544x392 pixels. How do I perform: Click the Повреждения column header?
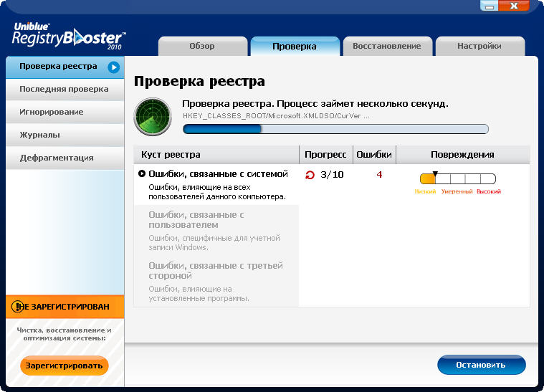point(463,155)
